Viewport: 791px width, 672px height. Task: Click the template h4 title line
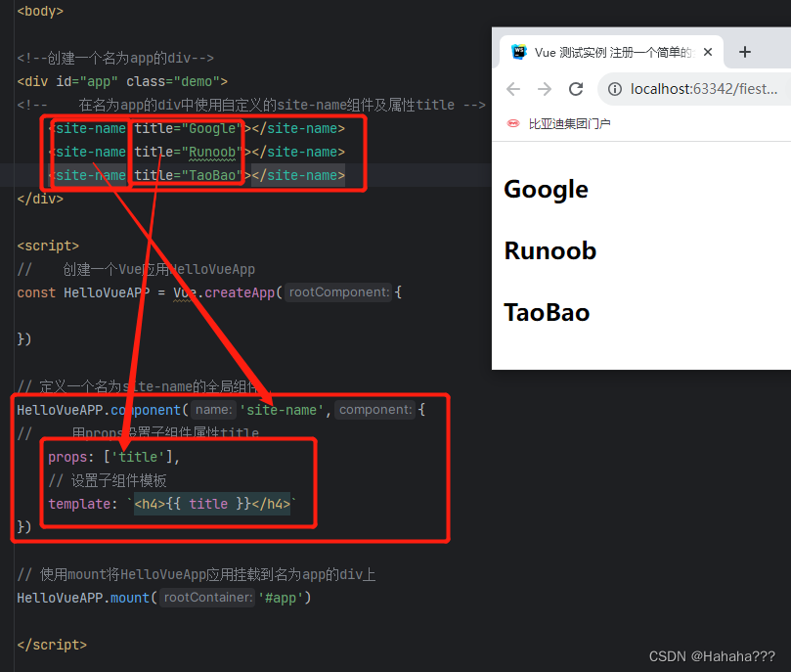(172, 504)
